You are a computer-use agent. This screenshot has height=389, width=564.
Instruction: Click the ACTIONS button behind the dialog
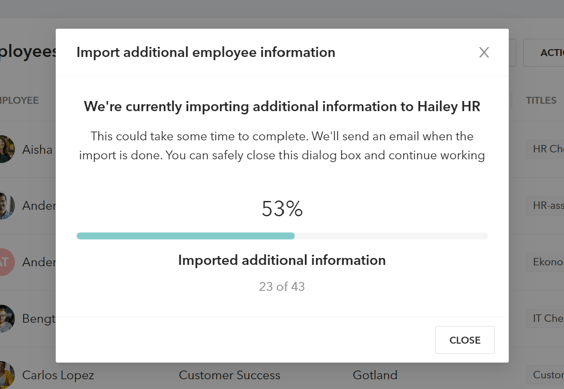[543, 53]
